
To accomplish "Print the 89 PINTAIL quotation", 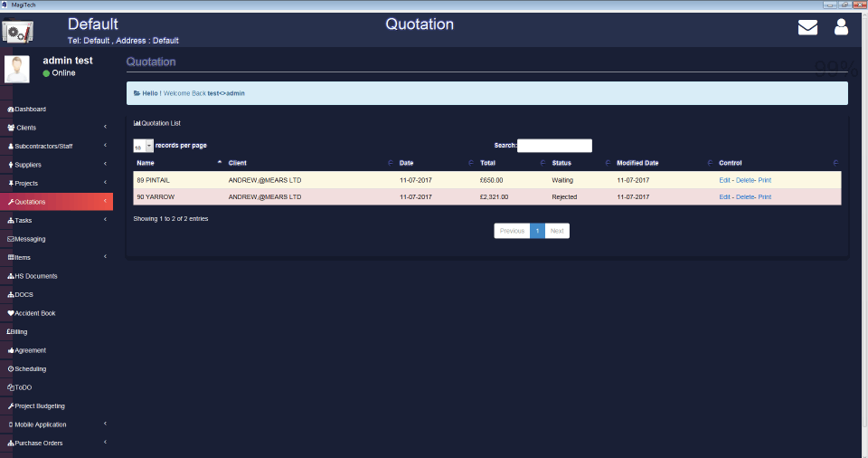I will [x=765, y=180].
